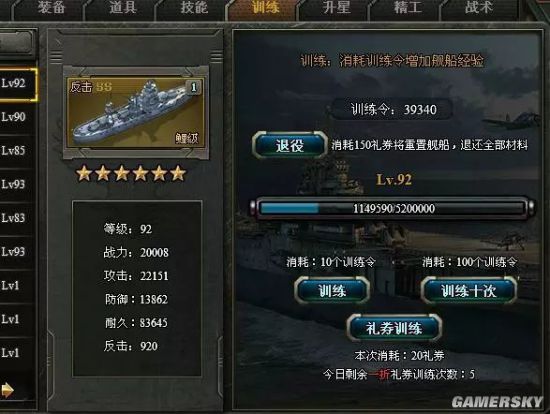Viewport: 550px width, 414px height.
Task: Click the 训练十次 train ten times button
Action: (x=469, y=291)
